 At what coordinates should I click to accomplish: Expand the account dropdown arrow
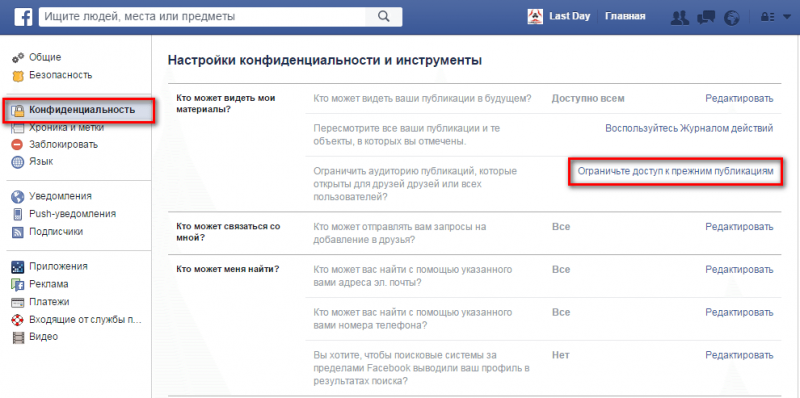tap(786, 17)
